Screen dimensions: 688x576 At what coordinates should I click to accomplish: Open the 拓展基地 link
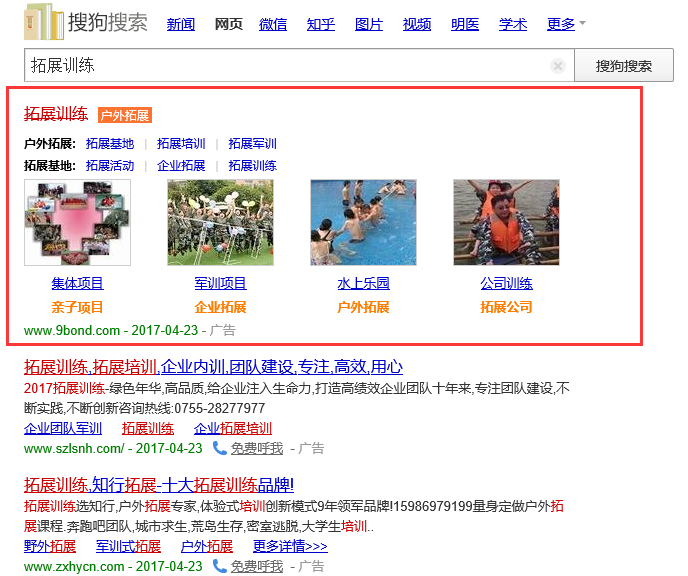[x=110, y=143]
